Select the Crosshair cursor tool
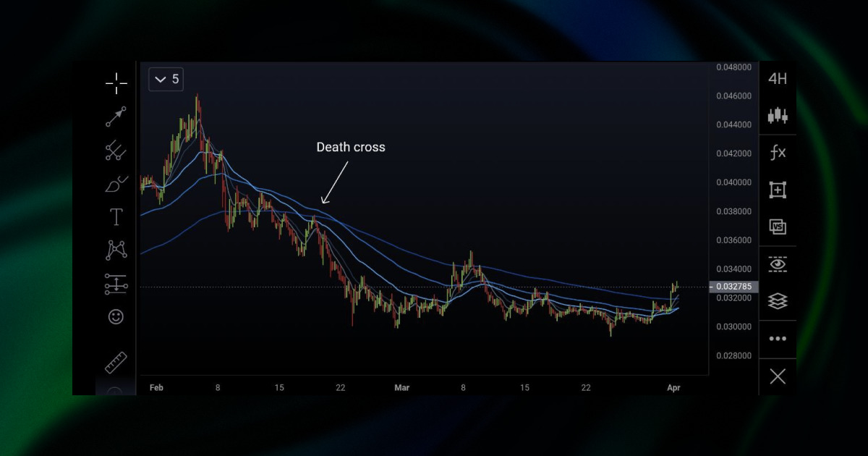Image resolution: width=868 pixels, height=456 pixels. tap(116, 83)
